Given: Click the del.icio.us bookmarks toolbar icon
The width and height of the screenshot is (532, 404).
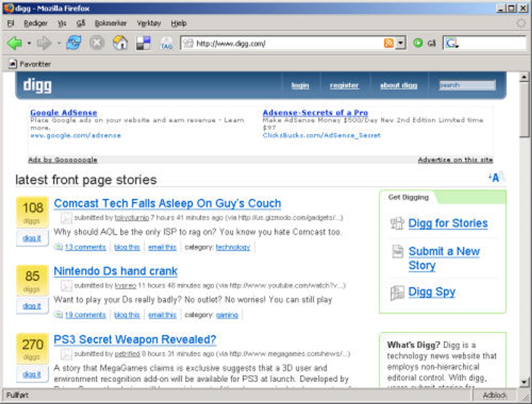Looking at the screenshot, I should click(x=143, y=43).
